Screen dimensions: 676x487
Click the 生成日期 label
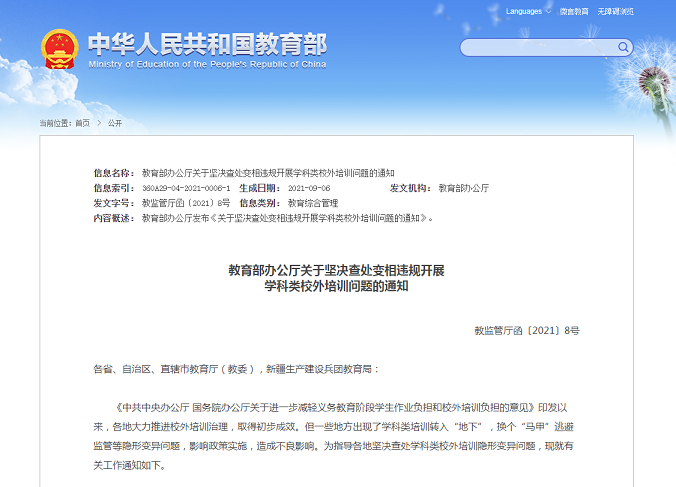(x=260, y=188)
